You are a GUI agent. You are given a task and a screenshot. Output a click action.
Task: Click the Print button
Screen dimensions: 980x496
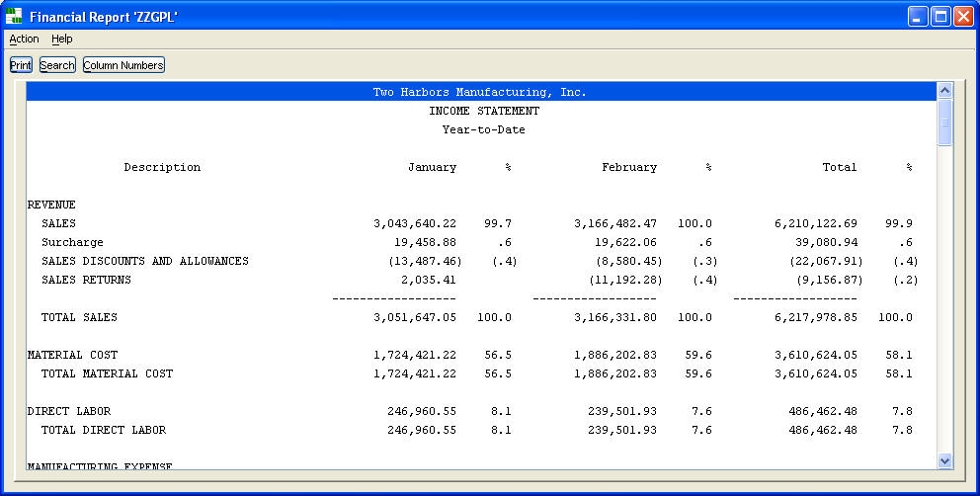[21, 65]
